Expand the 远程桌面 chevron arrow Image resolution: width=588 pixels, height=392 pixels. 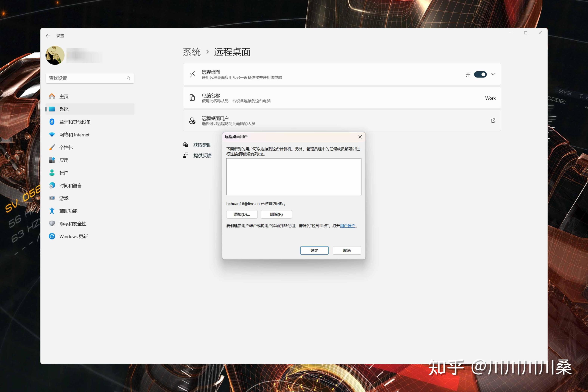pyautogui.click(x=493, y=75)
